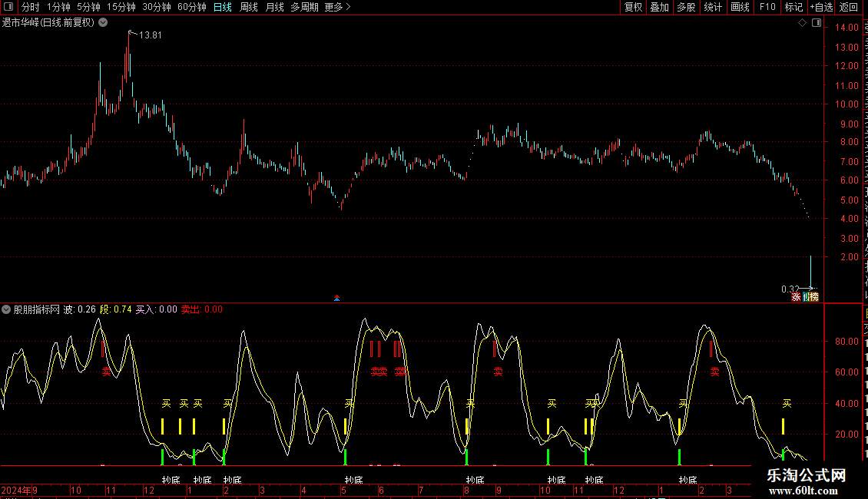Toggle the left sidebar panel icon

click(x=8, y=7)
